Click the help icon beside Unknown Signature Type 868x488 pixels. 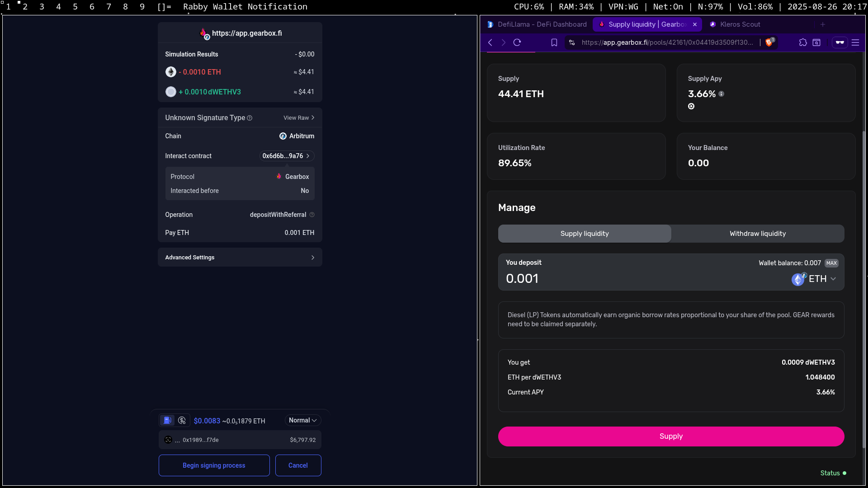tap(250, 118)
